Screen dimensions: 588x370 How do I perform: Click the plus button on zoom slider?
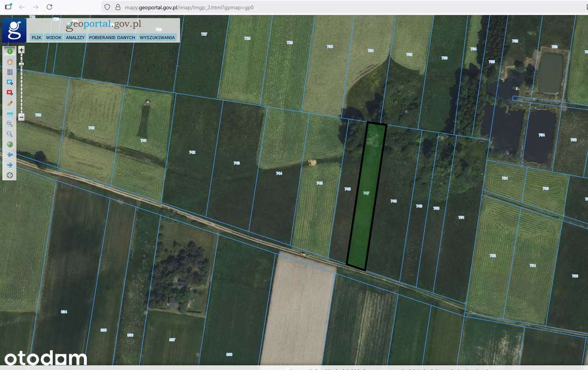(22, 50)
